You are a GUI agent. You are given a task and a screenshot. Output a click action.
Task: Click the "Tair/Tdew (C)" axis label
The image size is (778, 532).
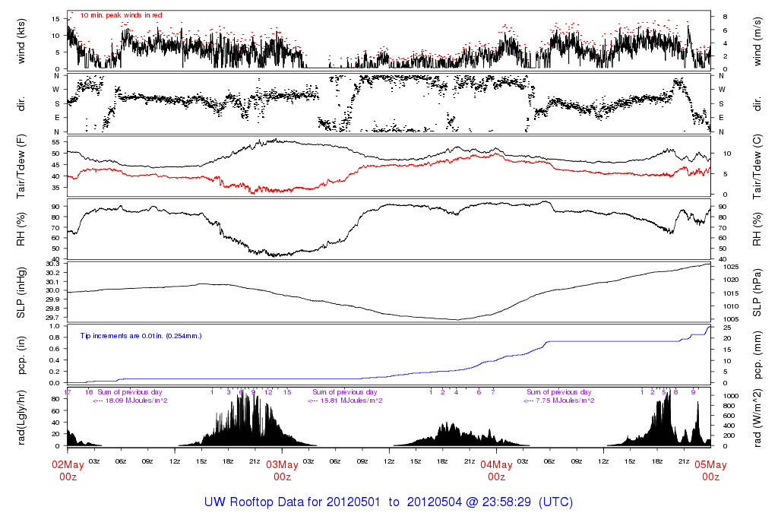757,166
